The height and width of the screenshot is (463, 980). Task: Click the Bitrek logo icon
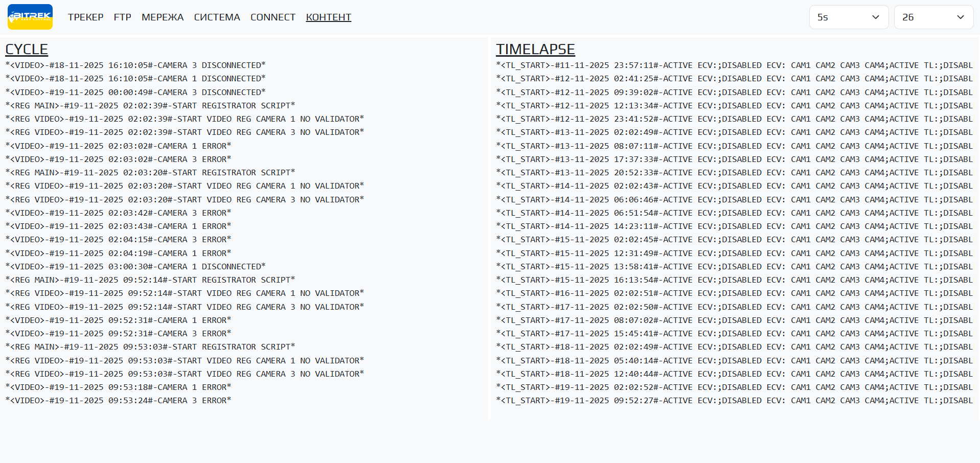30,17
